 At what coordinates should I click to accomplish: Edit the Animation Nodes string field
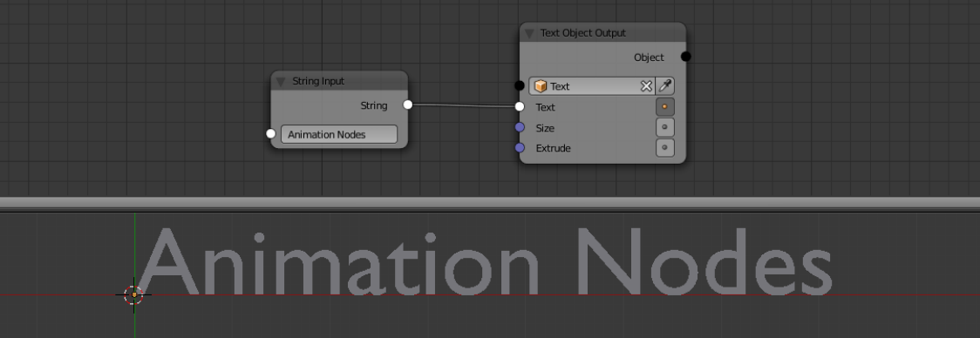click(339, 134)
